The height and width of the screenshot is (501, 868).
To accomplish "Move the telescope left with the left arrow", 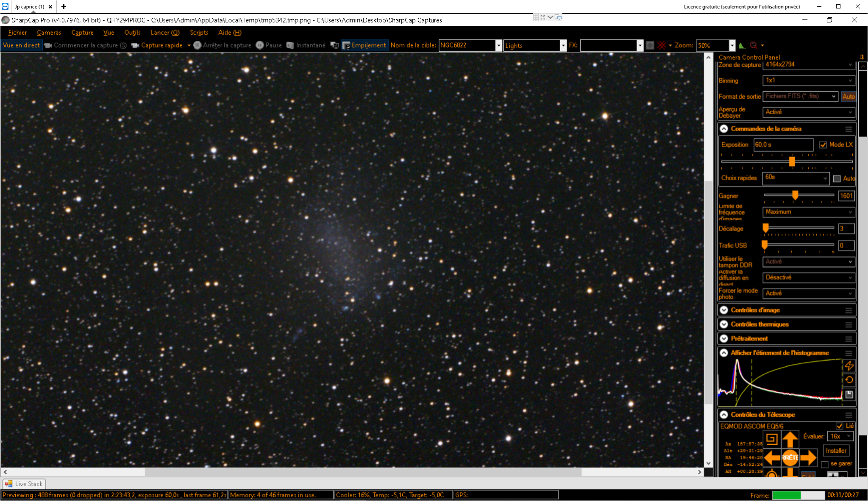I will coord(772,457).
